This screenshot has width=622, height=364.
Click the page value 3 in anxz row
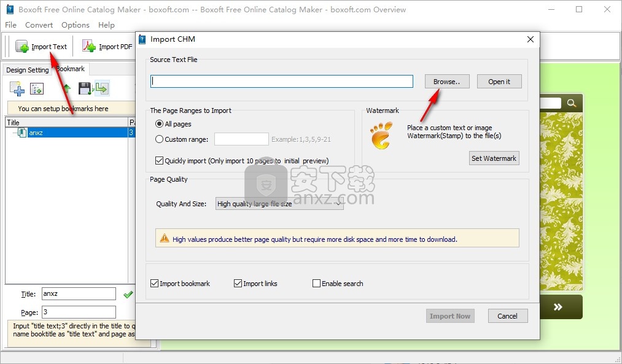[131, 133]
